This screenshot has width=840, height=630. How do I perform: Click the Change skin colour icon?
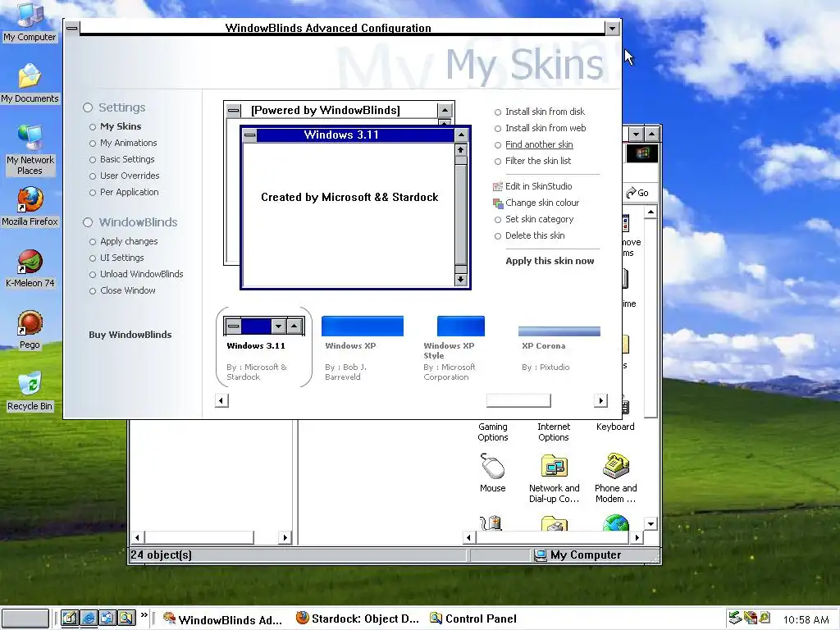click(498, 203)
